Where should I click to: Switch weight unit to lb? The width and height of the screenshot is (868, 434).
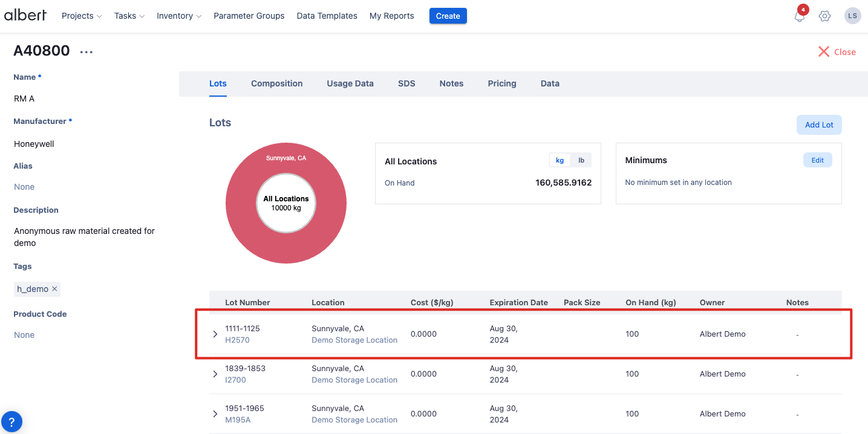(581, 160)
